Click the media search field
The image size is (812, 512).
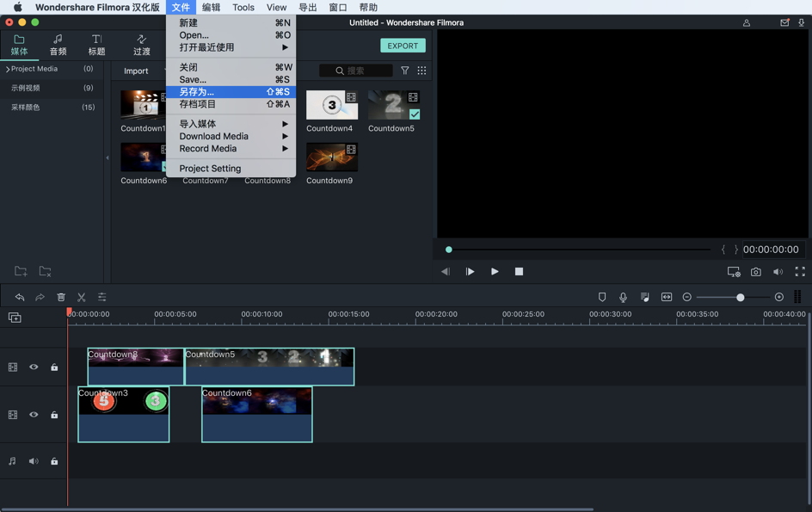pyautogui.click(x=356, y=71)
